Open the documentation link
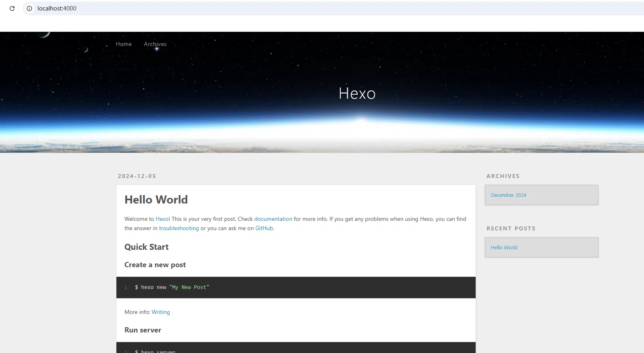This screenshot has height=353, width=644. (273, 219)
